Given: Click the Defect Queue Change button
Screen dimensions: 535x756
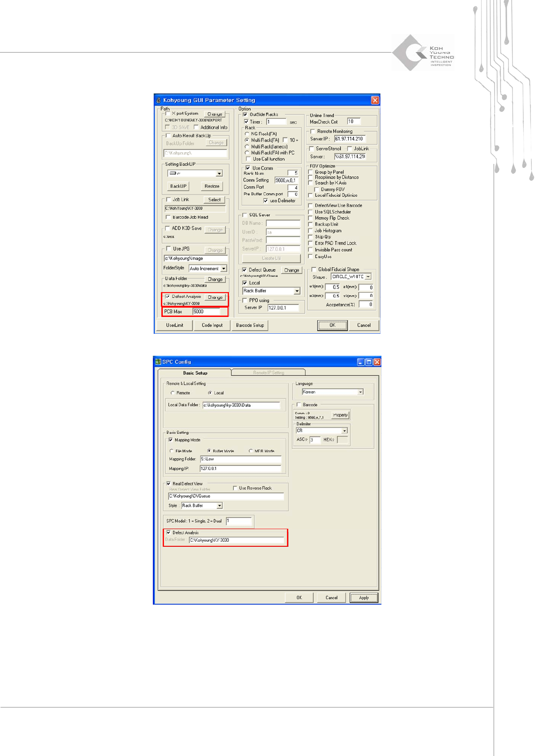Looking at the screenshot, I should (x=291, y=270).
